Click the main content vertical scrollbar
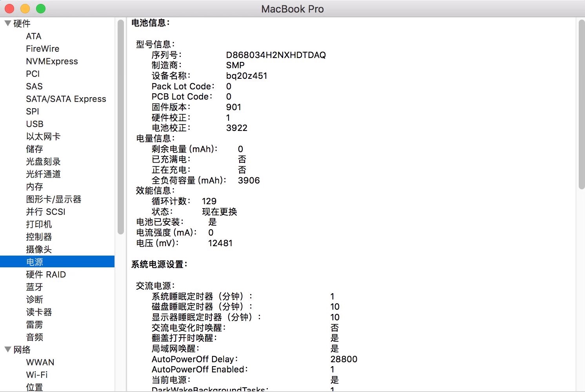The image size is (585, 392). click(581, 104)
